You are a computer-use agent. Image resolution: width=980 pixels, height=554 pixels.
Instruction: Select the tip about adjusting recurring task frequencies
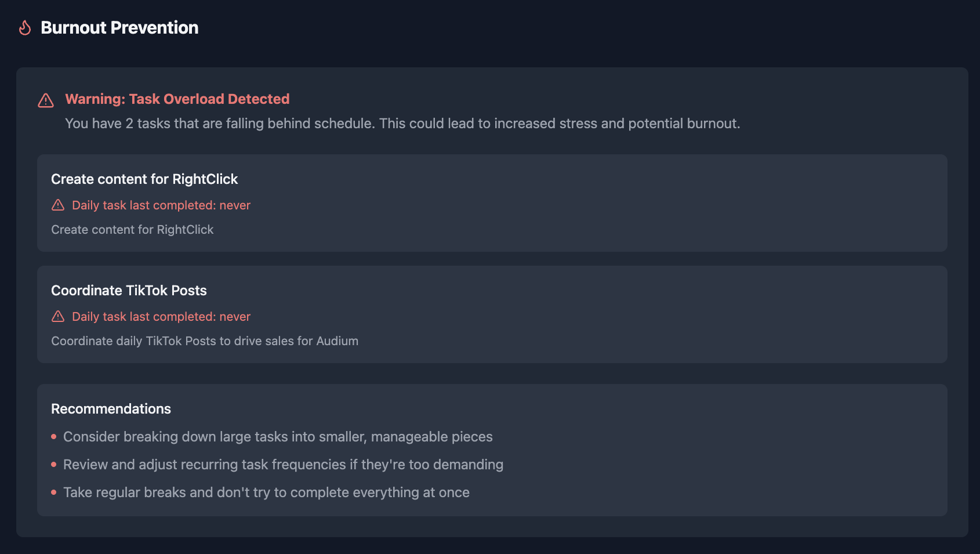[283, 465]
